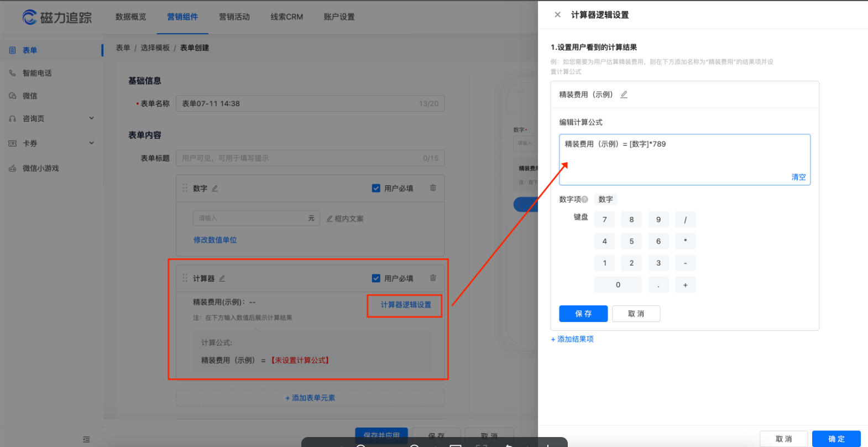Edit 框内文案 placeholder pencil link
This screenshot has height=447, width=868.
point(345,219)
